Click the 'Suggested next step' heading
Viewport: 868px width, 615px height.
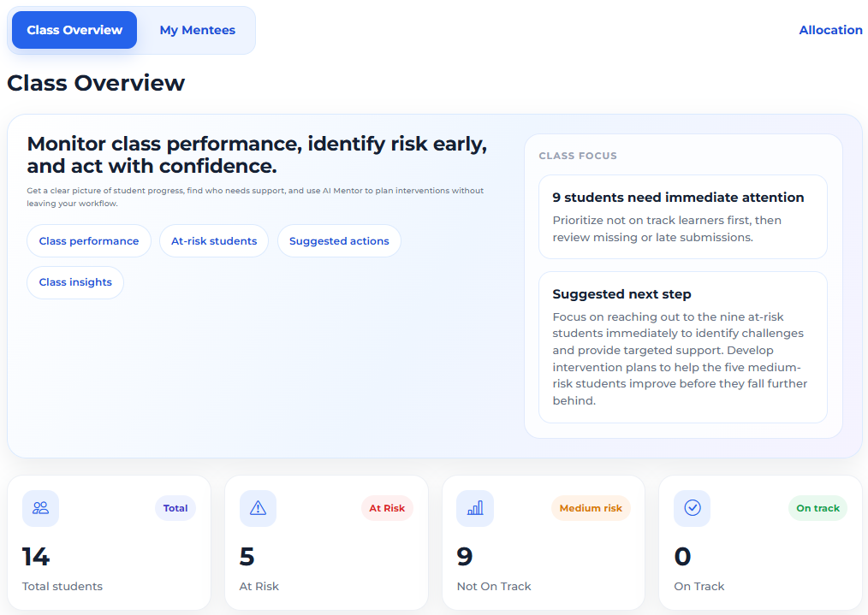coord(621,294)
